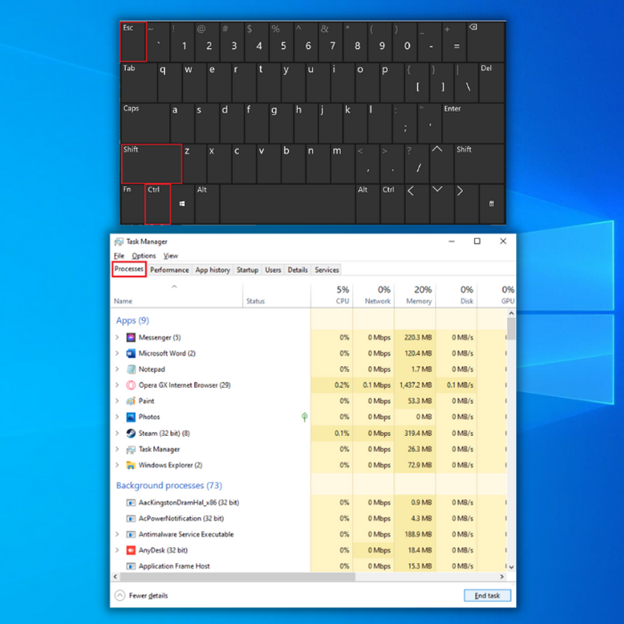
Task: Click the Notepad icon in process list
Action: [131, 369]
